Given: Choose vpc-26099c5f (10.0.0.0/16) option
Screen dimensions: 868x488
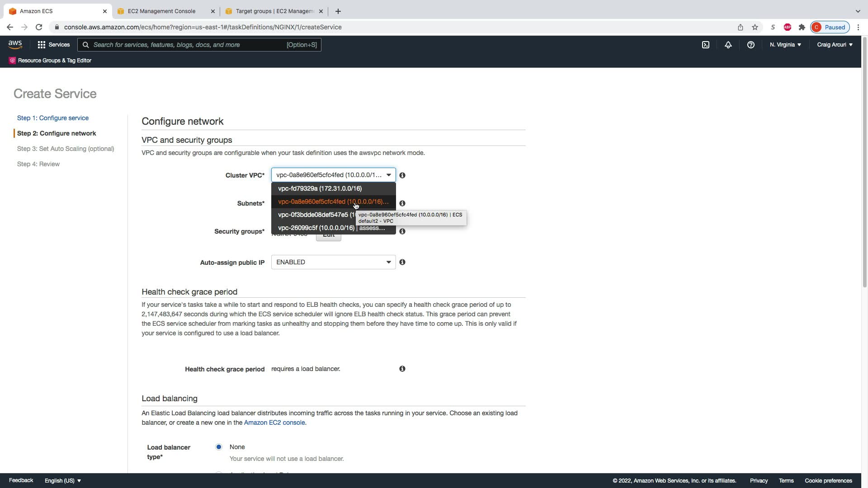Looking at the screenshot, I should (316, 228).
